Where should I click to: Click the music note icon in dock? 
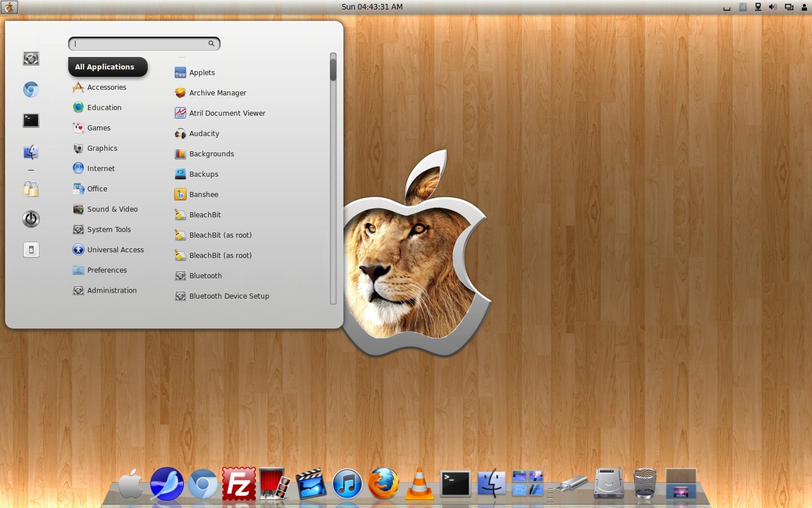coord(347,484)
